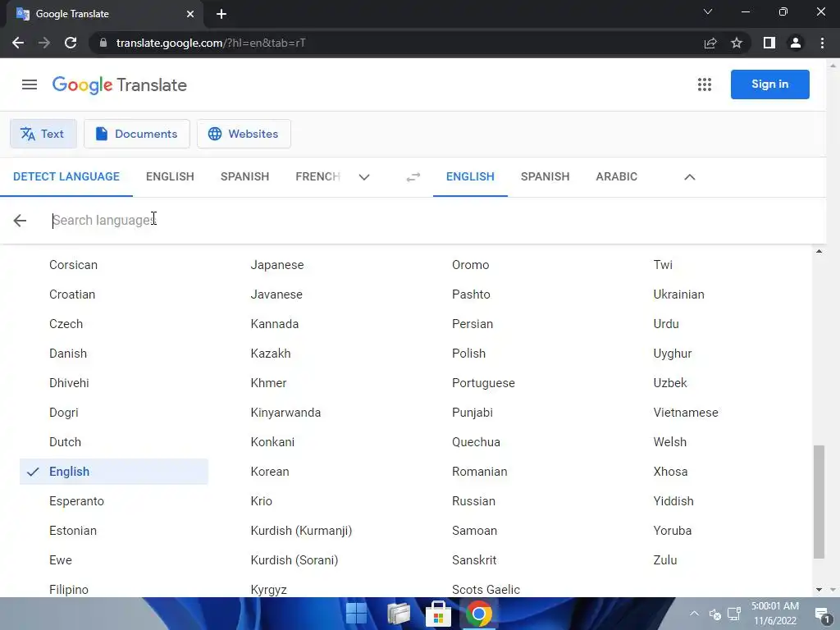Click the Google Translate logo
Image resolution: width=840 pixels, height=630 pixels.
120,84
